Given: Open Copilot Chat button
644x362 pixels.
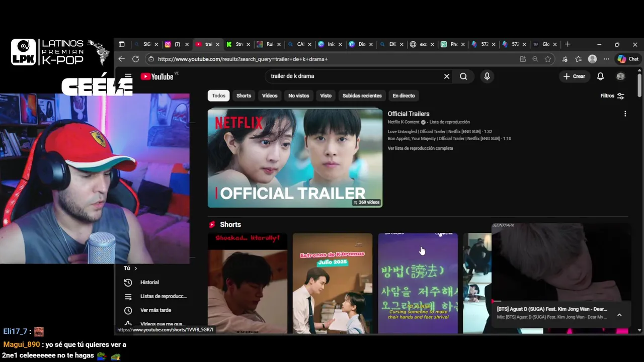Looking at the screenshot, I should click(x=628, y=59).
